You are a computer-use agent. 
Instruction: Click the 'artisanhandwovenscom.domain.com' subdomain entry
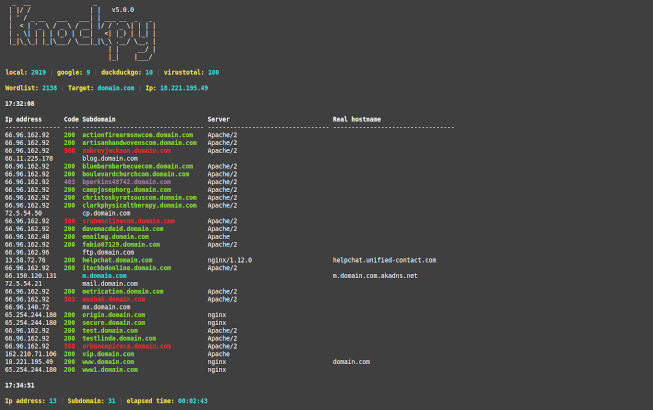(139, 143)
